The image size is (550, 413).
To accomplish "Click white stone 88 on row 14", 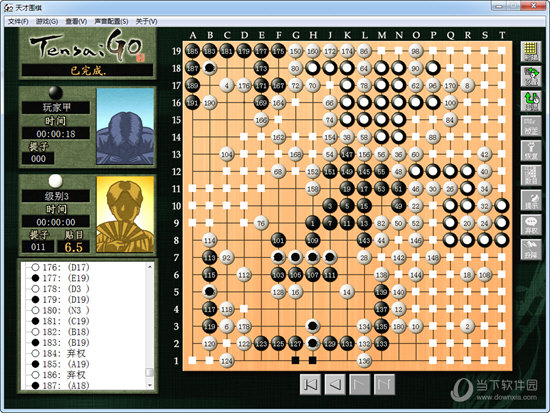I will pyautogui.click(x=433, y=137).
